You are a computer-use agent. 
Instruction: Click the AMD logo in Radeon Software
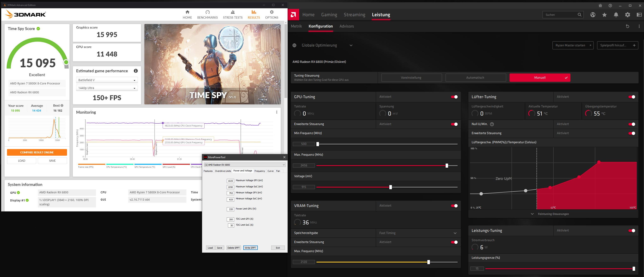[293, 14]
